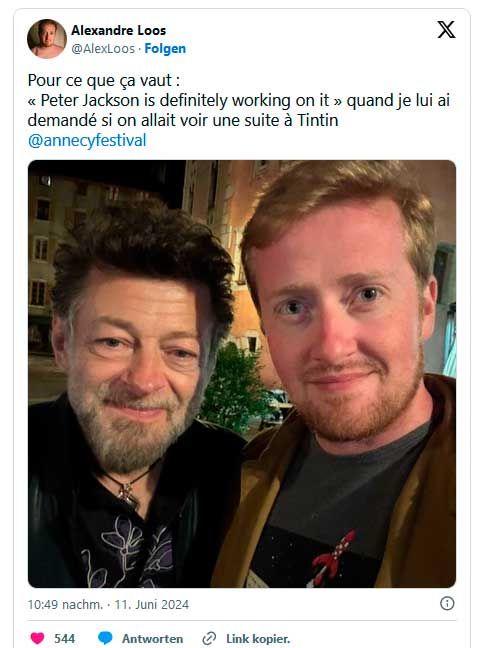Click the tweet text starting Pour ce que

[239, 110]
